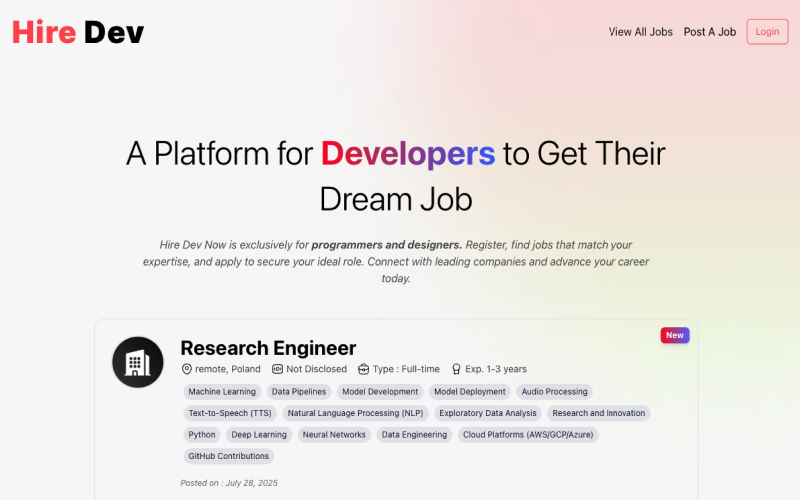Click the experience badge icon
This screenshot has height=500, width=800.
point(457,369)
